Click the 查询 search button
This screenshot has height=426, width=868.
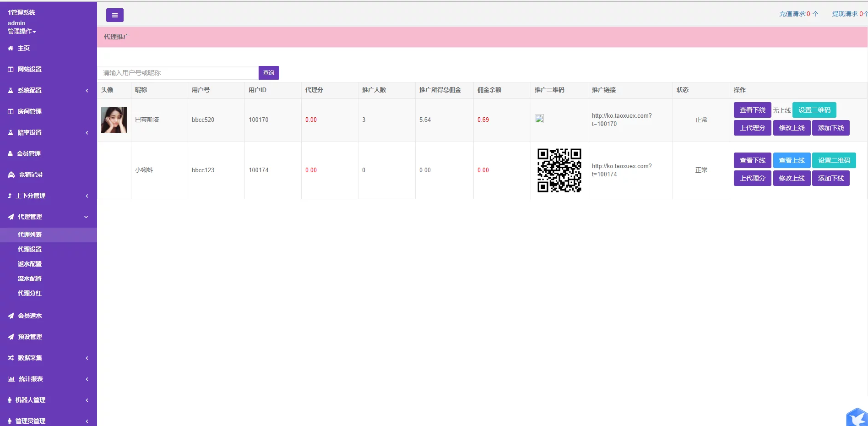(269, 73)
